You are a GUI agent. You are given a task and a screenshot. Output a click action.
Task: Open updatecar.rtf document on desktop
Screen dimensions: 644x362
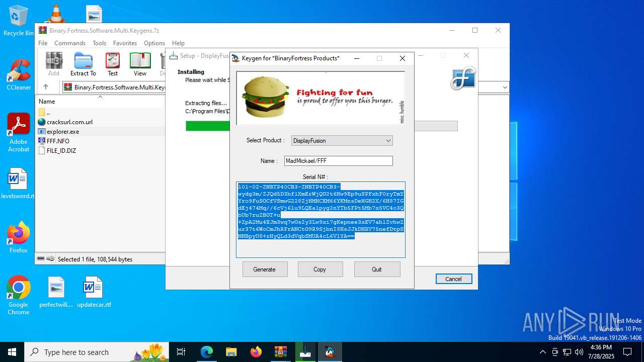[94, 292]
